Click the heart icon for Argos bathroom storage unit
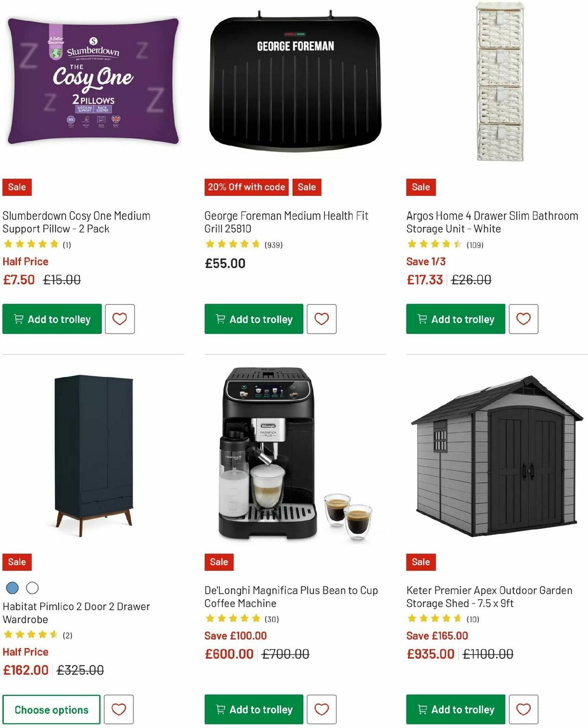Viewport: 588px width, 728px height. coord(523,319)
